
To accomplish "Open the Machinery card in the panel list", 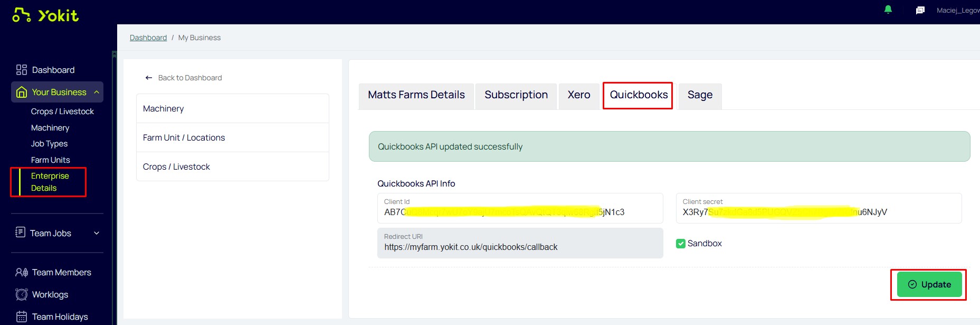I will coord(233,108).
